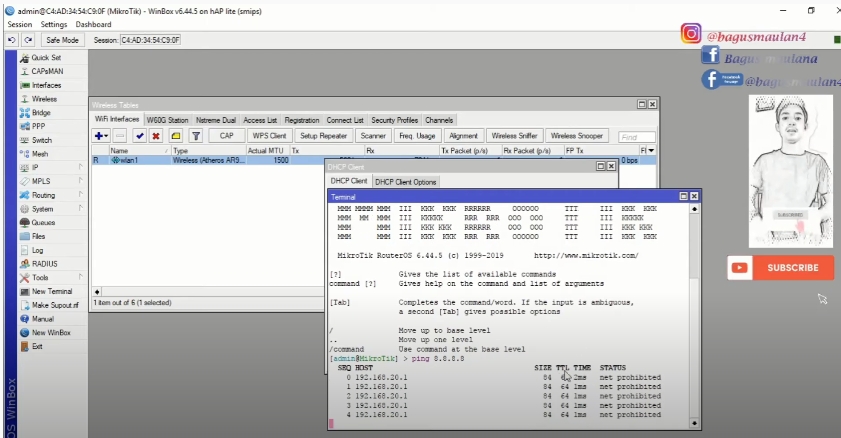Switch to Registration tab
Screen dimensions: 841x438
301,121
